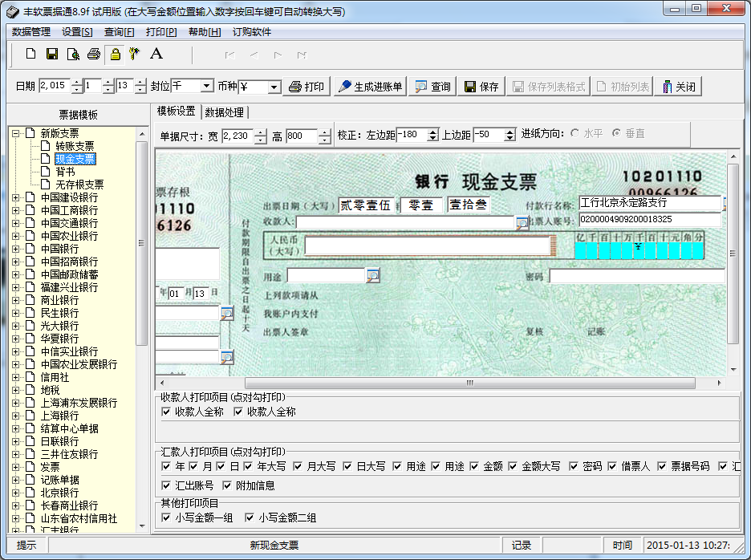
Task: Uncheck the 小写金额一组 checkbox
Action: 167,517
